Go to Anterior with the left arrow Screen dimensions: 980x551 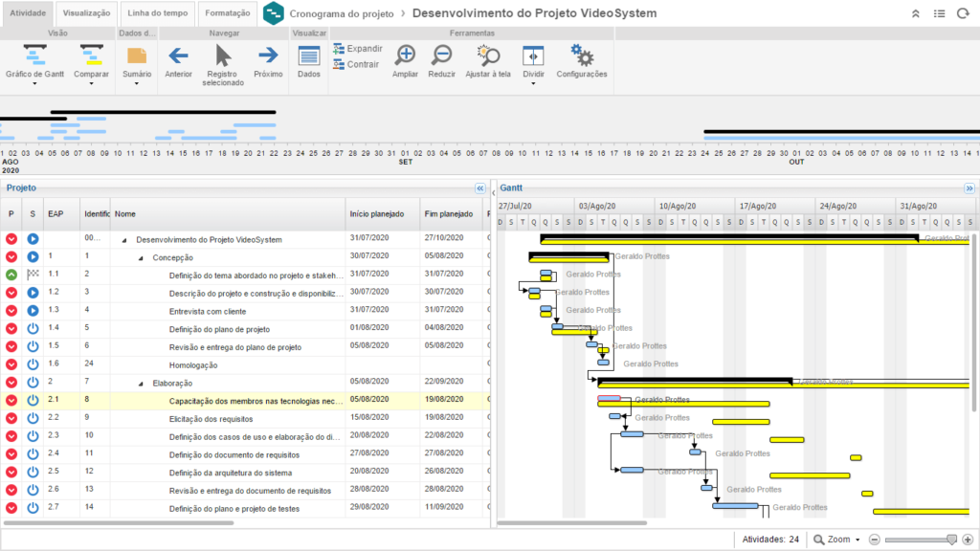click(178, 56)
